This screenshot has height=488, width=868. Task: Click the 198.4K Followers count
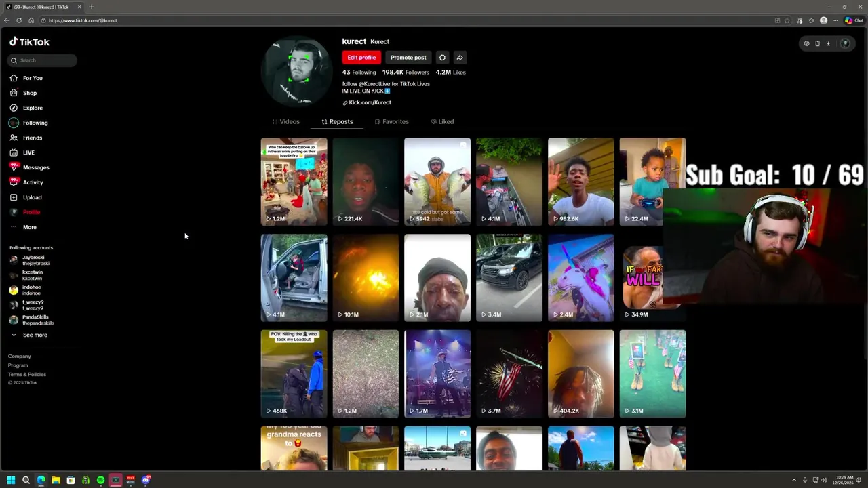[x=406, y=72]
